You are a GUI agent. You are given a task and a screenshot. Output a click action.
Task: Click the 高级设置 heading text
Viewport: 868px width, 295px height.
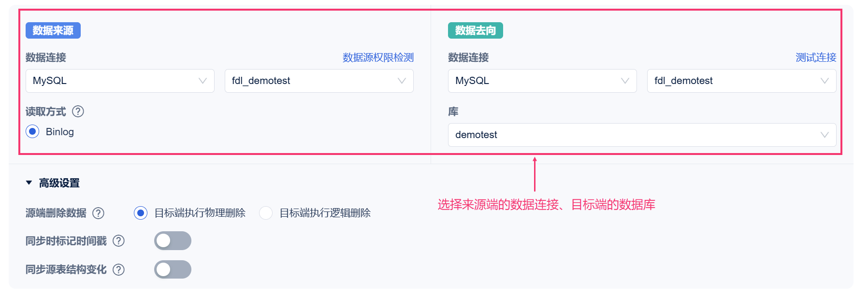coord(59,183)
